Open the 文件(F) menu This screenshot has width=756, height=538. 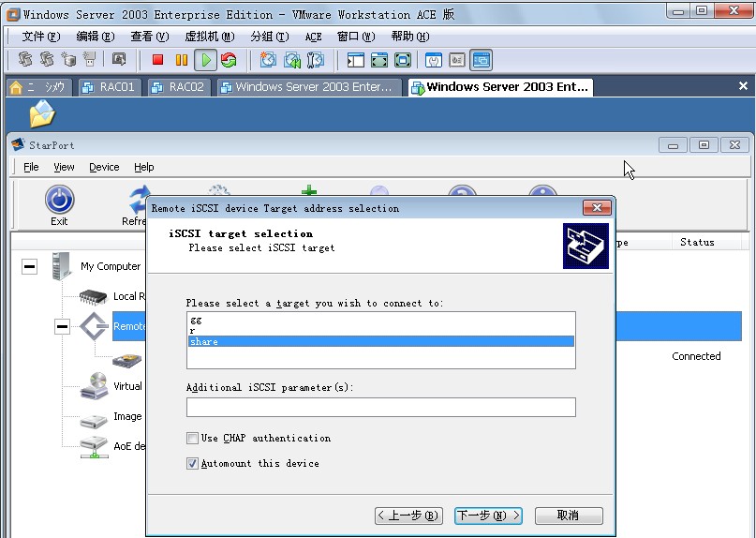[x=41, y=37]
